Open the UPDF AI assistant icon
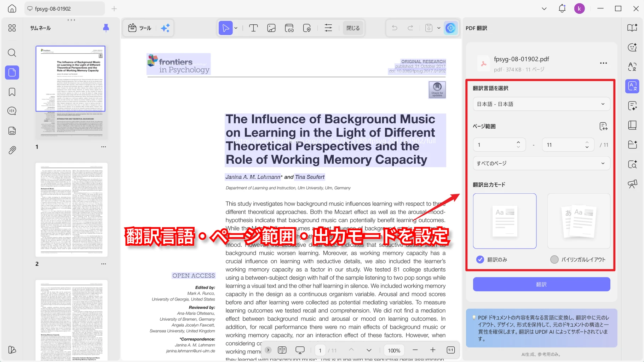The width and height of the screenshot is (644, 362). coord(450,28)
